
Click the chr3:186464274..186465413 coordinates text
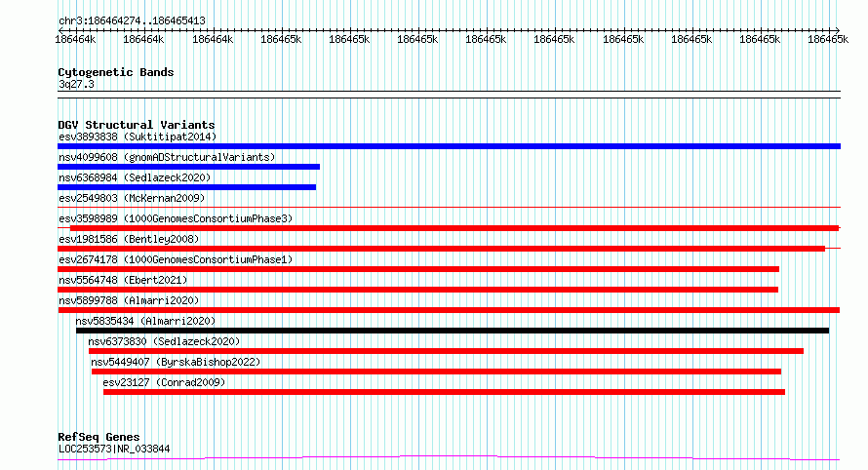pos(132,20)
